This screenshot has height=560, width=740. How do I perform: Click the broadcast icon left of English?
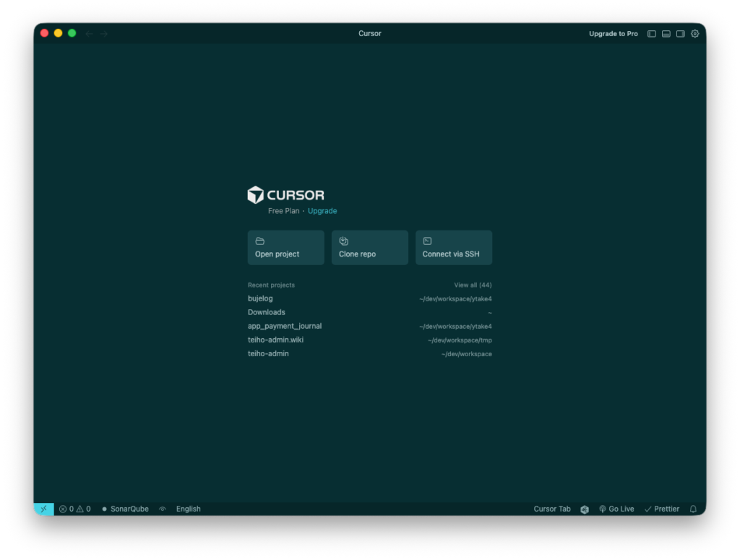coord(163,509)
